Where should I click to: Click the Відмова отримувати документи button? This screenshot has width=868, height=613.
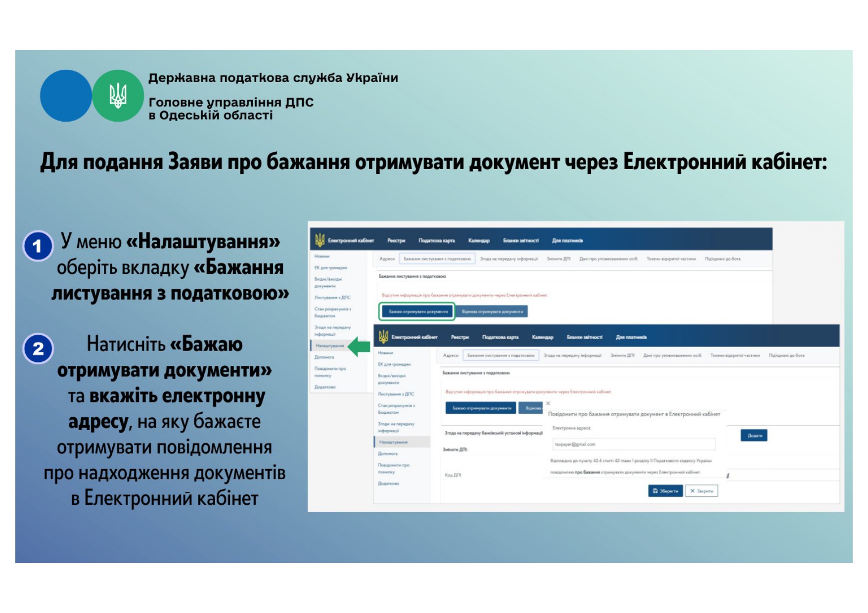(x=492, y=311)
